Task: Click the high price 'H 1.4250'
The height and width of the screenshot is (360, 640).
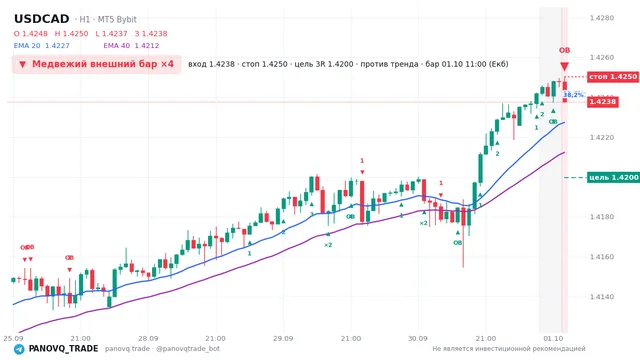Action: tap(71, 34)
